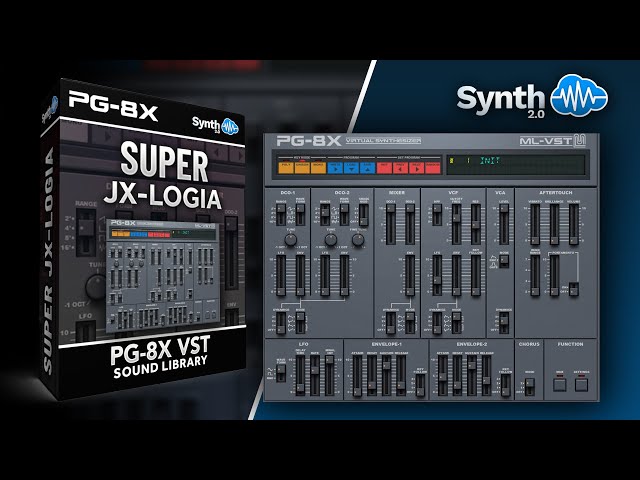Click the Aftertouch Volume slider

574,224
